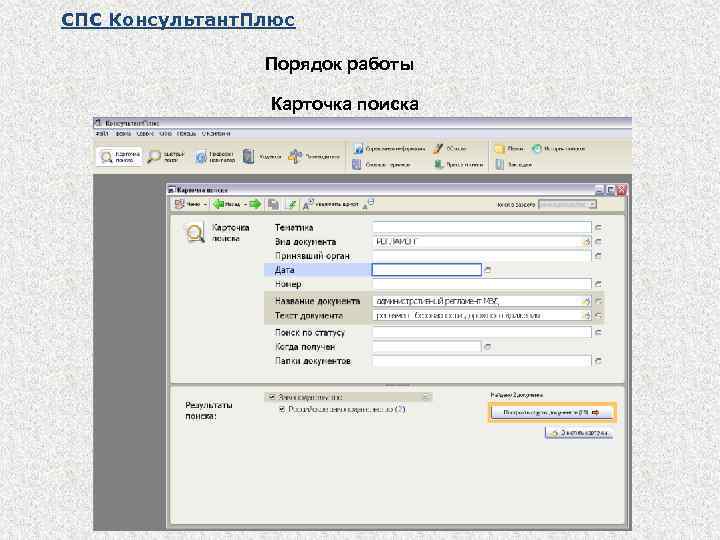
Task: Open the Меню dropdown in card toolbar
Action: point(191,204)
